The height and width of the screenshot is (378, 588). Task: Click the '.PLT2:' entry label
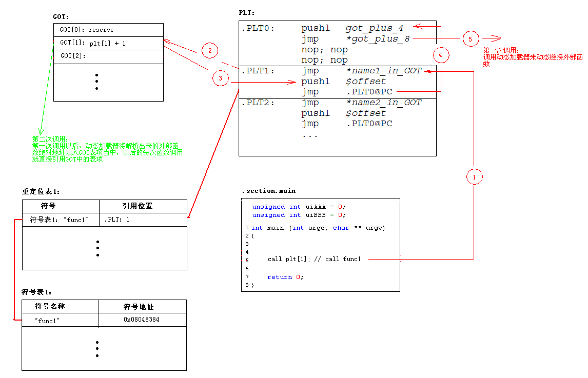point(258,103)
